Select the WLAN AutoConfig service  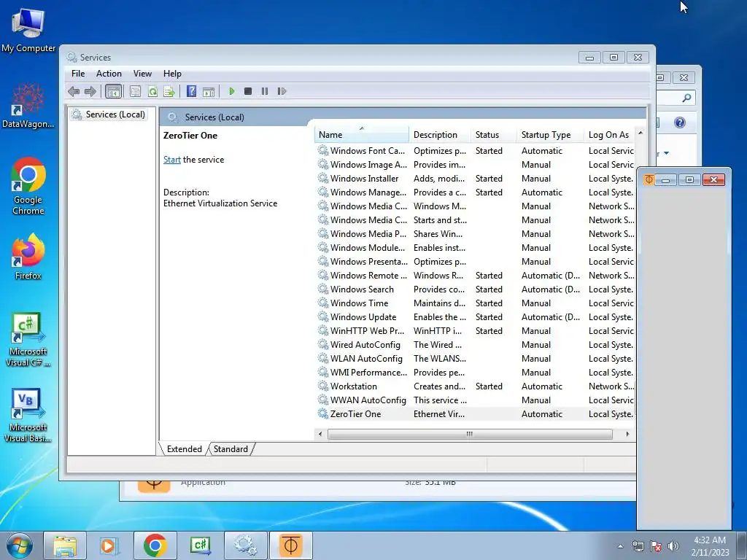475,359
